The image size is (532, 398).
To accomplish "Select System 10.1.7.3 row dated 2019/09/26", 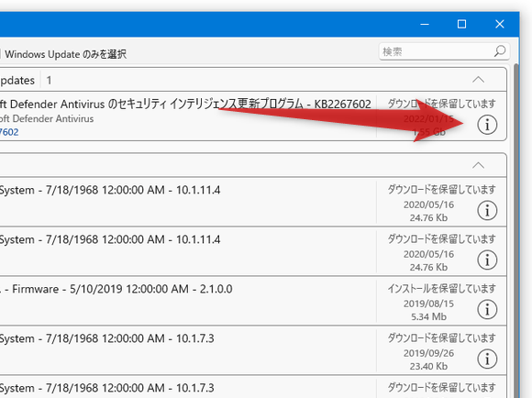I will [x=107, y=338].
